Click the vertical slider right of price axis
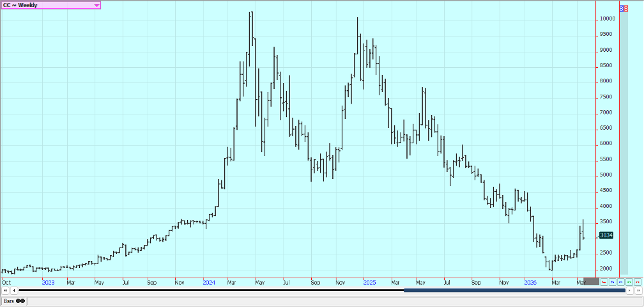The height and width of the screenshot is (307, 644). pyautogui.click(x=624, y=143)
